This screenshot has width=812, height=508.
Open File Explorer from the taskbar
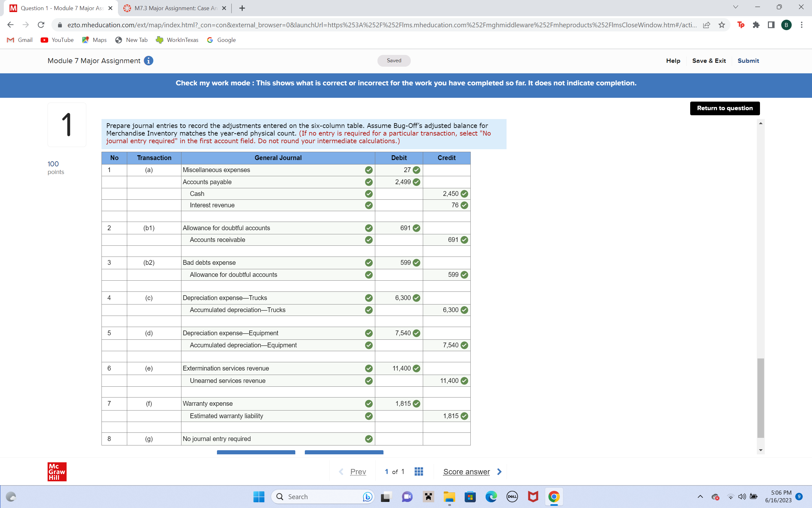pos(449,497)
